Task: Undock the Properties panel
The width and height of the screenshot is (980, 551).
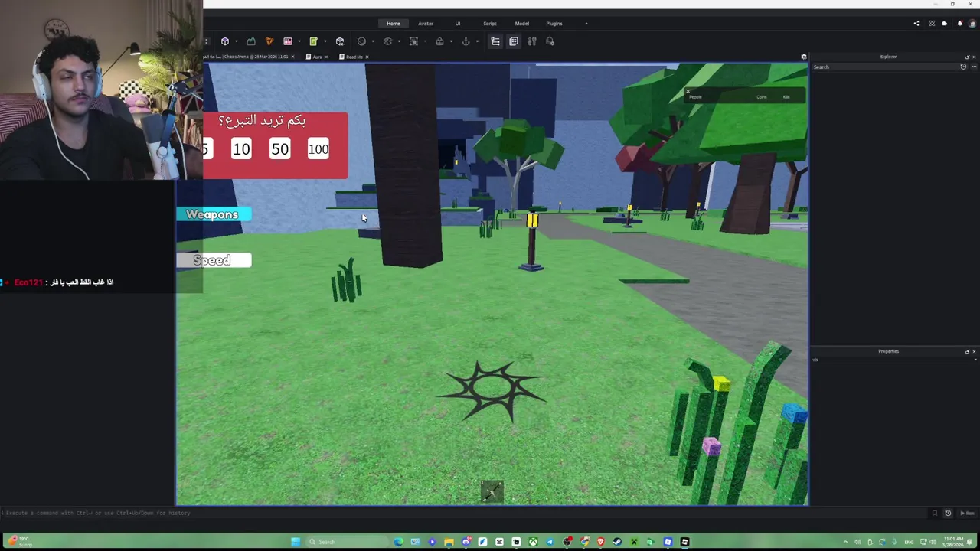Action: pyautogui.click(x=967, y=351)
